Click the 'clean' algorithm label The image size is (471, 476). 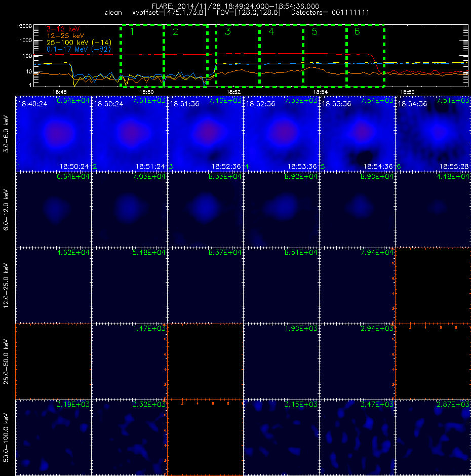(x=113, y=13)
